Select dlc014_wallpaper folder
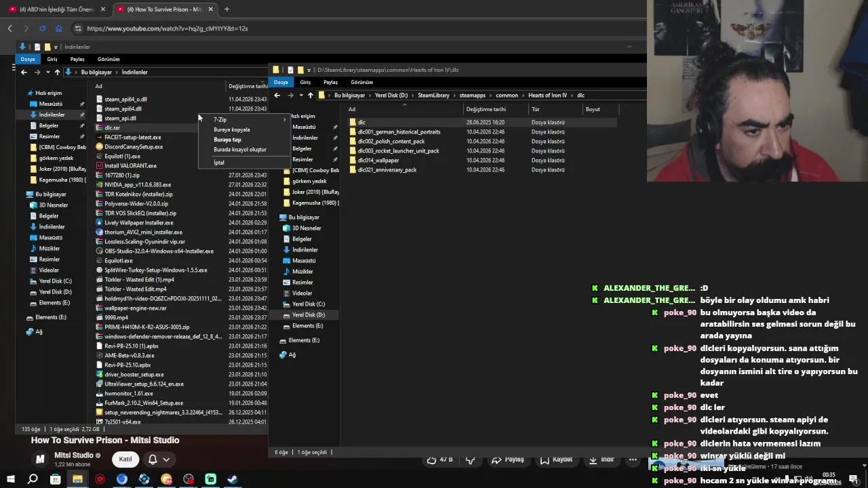This screenshot has width=868, height=488. (378, 160)
